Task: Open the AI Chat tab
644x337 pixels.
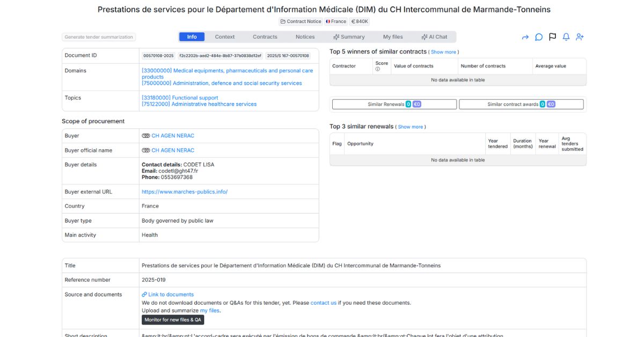Action: (434, 37)
